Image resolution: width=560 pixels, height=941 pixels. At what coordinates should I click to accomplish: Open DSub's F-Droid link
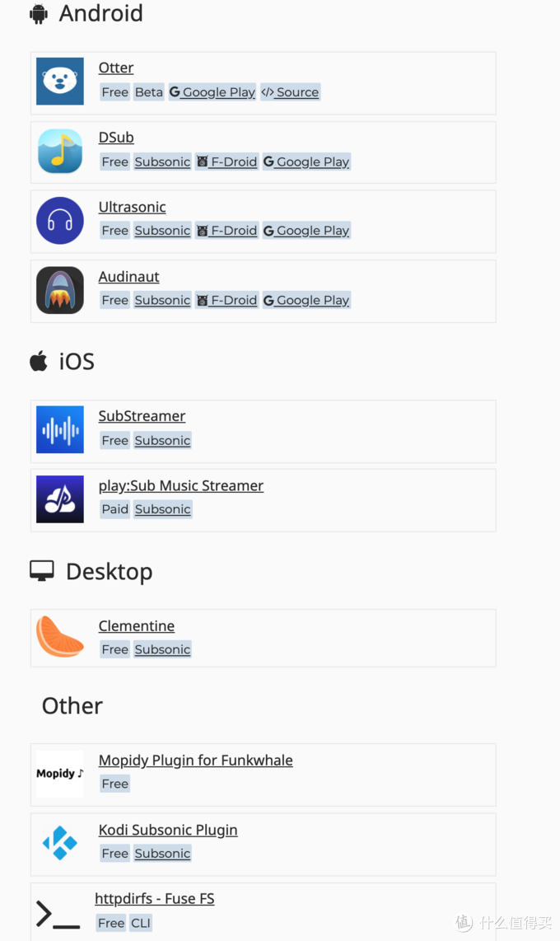[226, 162]
